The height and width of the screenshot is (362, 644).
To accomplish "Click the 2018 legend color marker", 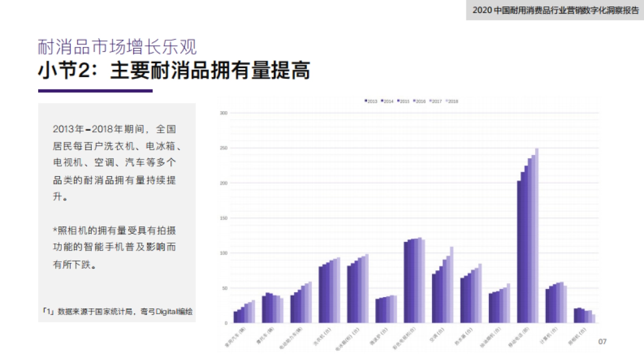I will point(447,100).
